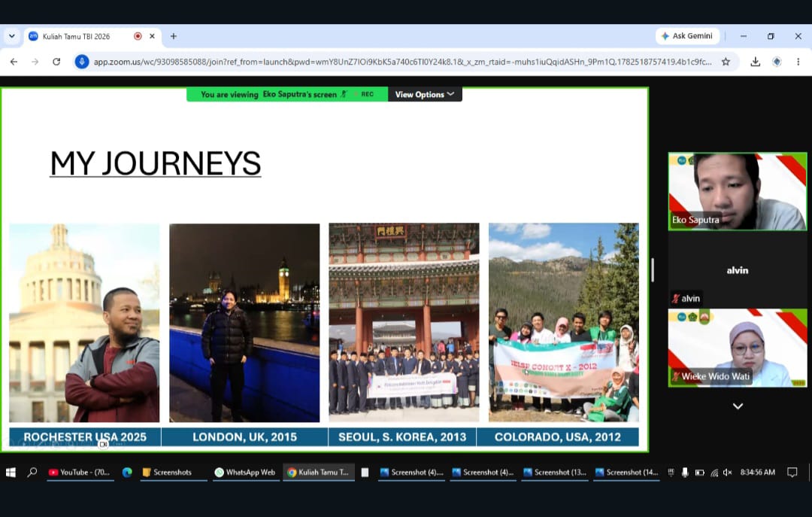
Task: Click the London, UK, 2015 photo
Action: 244,323
